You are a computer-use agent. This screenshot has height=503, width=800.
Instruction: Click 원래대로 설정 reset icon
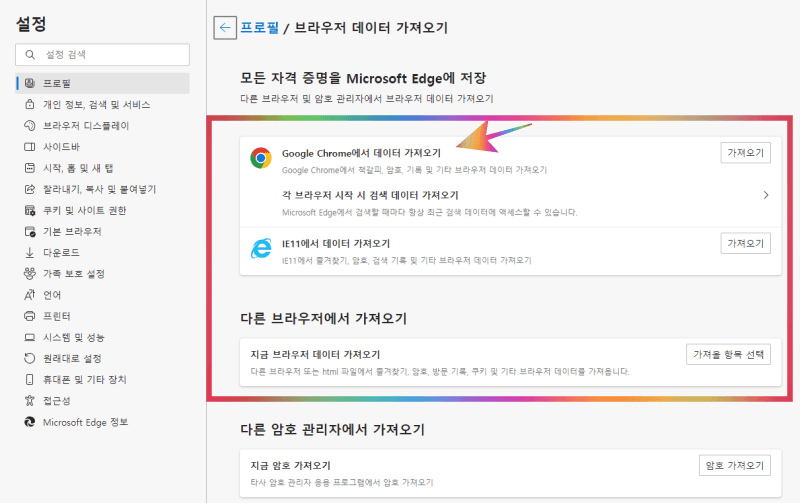[30, 359]
